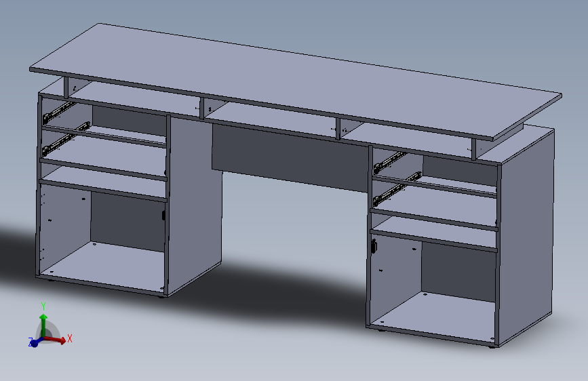Image resolution: width=588 pixels, height=381 pixels.
Task: Select the upper drawer slide rail in the left cabinet
Action: pos(59,112)
